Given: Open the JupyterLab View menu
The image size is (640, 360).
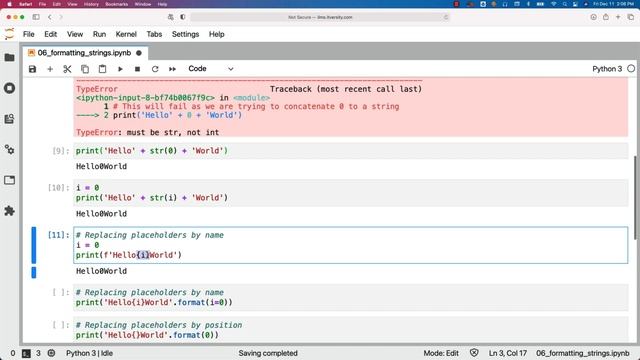Looking at the screenshot, I should point(75,34).
